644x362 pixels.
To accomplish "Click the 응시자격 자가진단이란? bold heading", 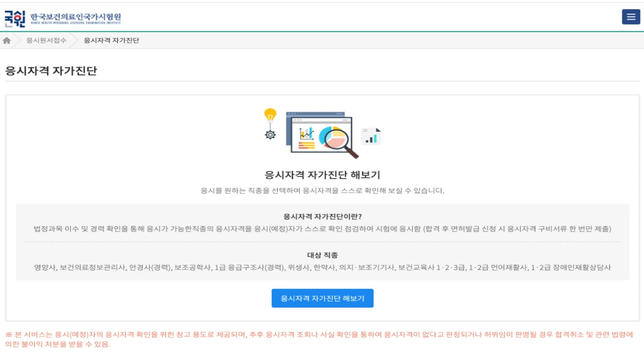I will 321,216.
